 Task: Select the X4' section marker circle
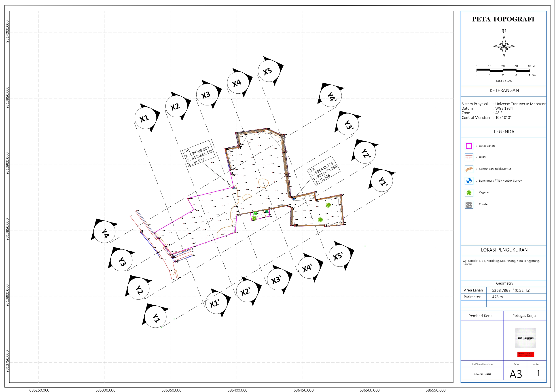tap(309, 268)
